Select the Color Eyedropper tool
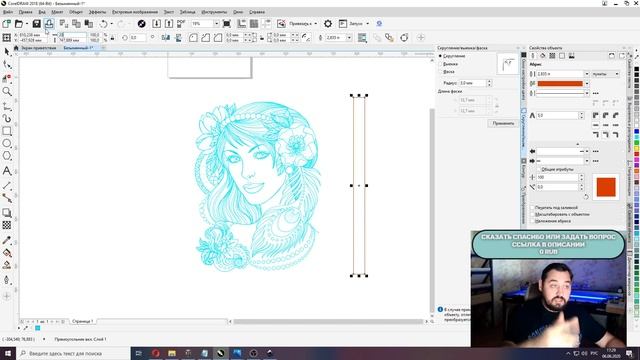Image resolution: width=640 pixels, height=360 pixels. [7, 240]
